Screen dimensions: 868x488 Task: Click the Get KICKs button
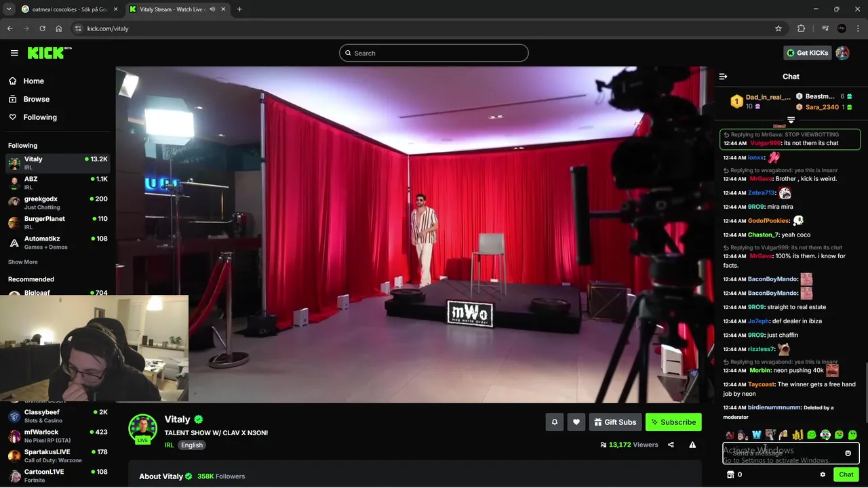tap(807, 53)
